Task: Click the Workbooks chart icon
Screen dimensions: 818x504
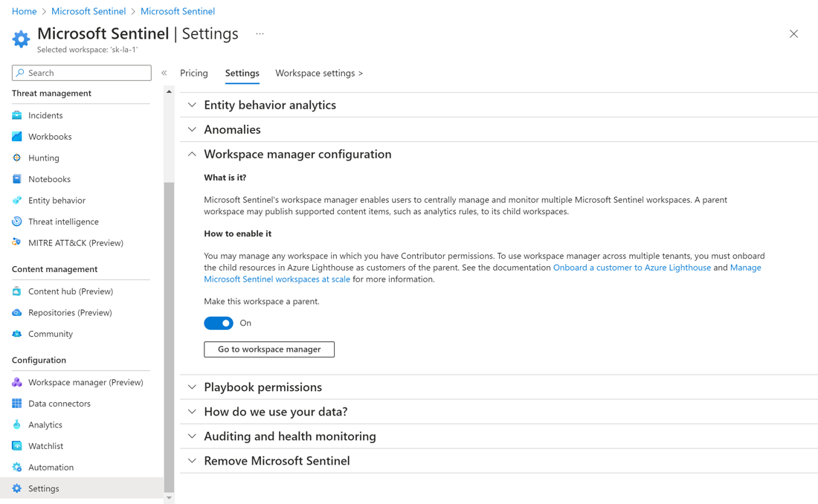Action: 17,137
